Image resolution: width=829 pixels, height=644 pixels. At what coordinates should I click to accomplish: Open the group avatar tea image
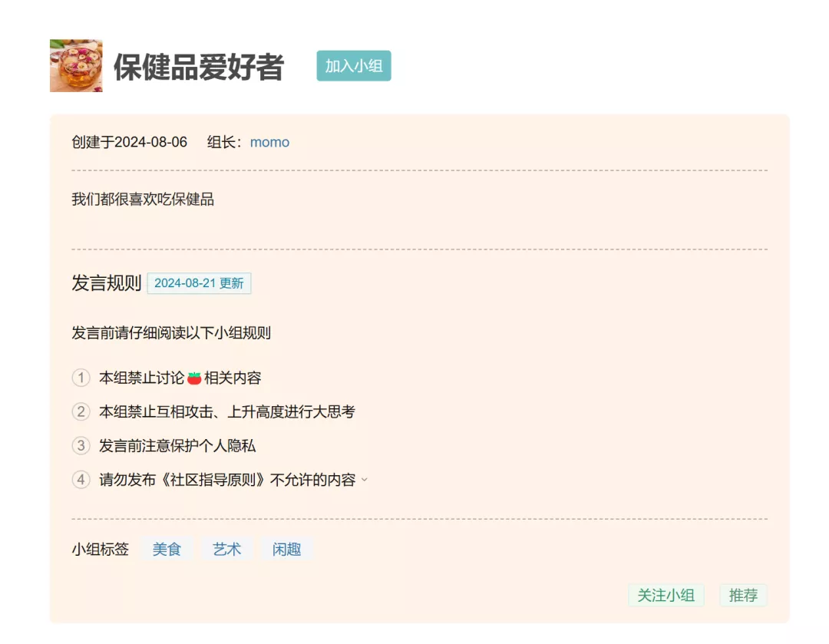point(76,65)
